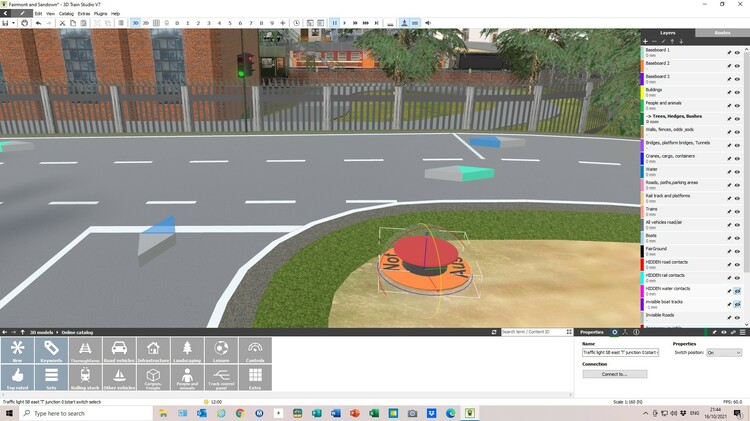This screenshot has width=750, height=421.
Task: Move selected layer up with arrow icon
Action: (x=672, y=42)
